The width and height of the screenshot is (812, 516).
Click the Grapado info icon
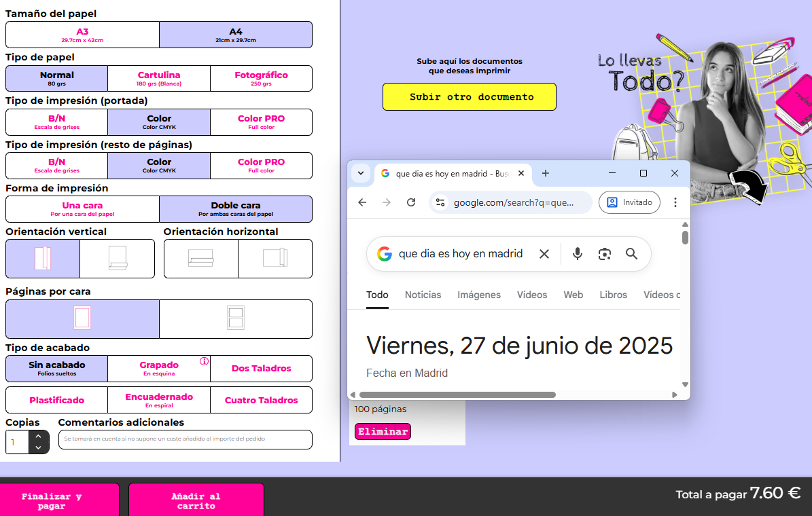[204, 361]
